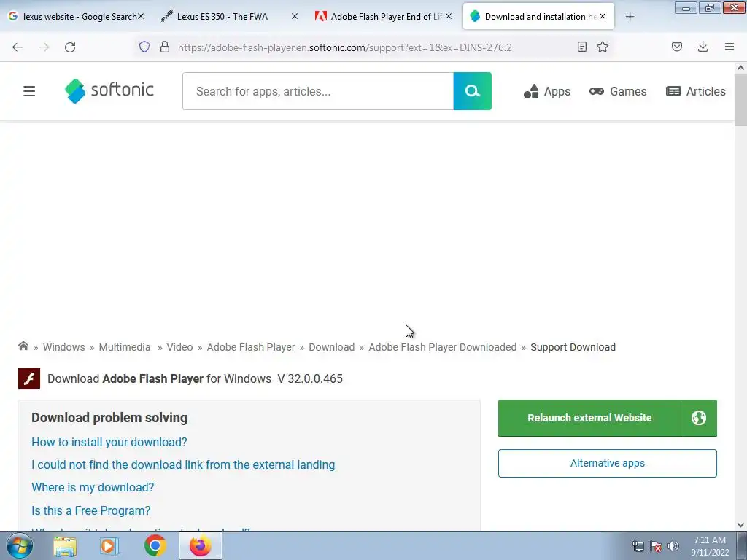
Task: Open the Windows Start button
Action: tap(20, 545)
